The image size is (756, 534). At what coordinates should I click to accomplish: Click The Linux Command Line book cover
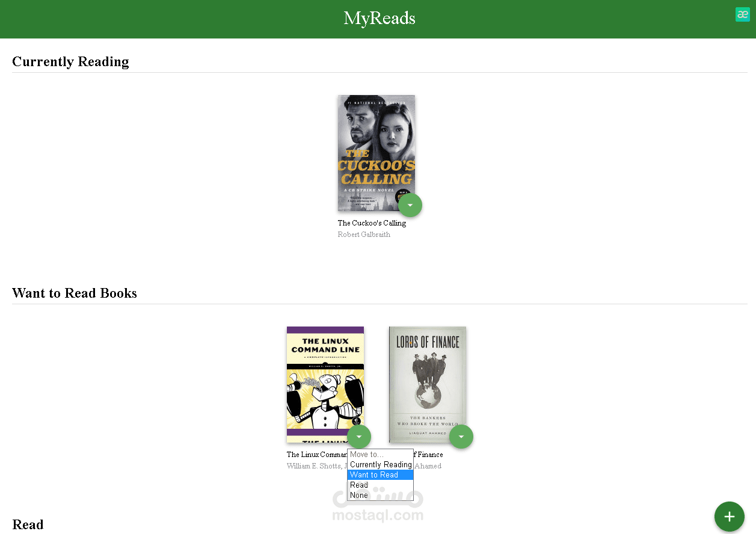(325, 384)
